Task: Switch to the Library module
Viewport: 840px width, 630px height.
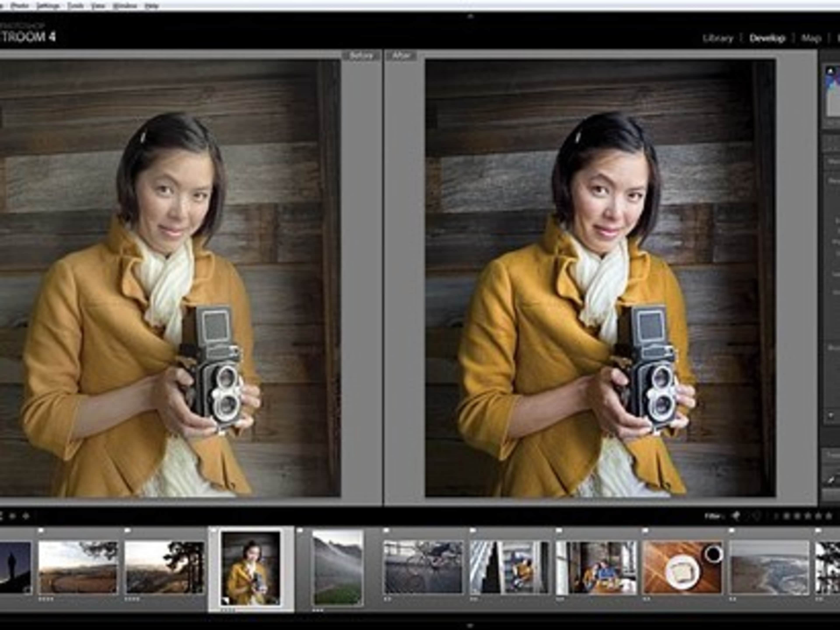Action: pyautogui.click(x=717, y=38)
